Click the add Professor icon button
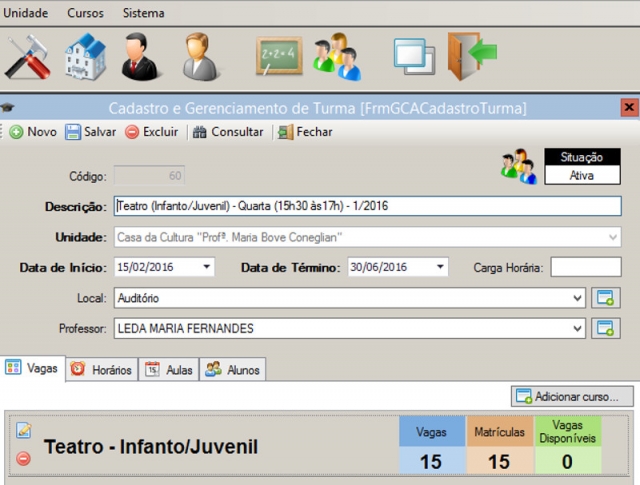The height and width of the screenshot is (485, 640). [x=605, y=328]
